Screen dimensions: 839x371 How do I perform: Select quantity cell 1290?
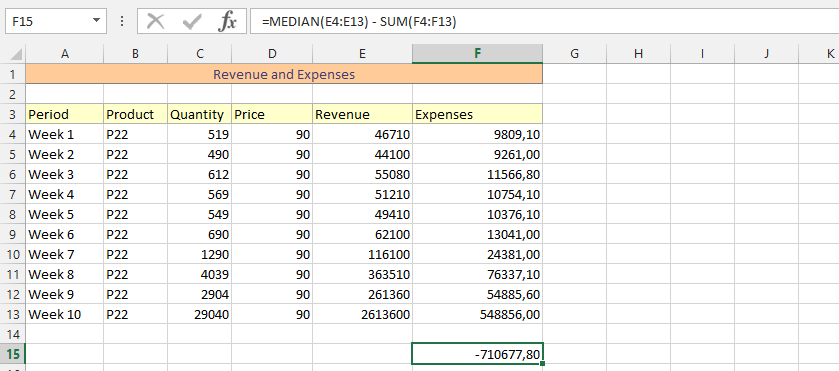click(200, 254)
